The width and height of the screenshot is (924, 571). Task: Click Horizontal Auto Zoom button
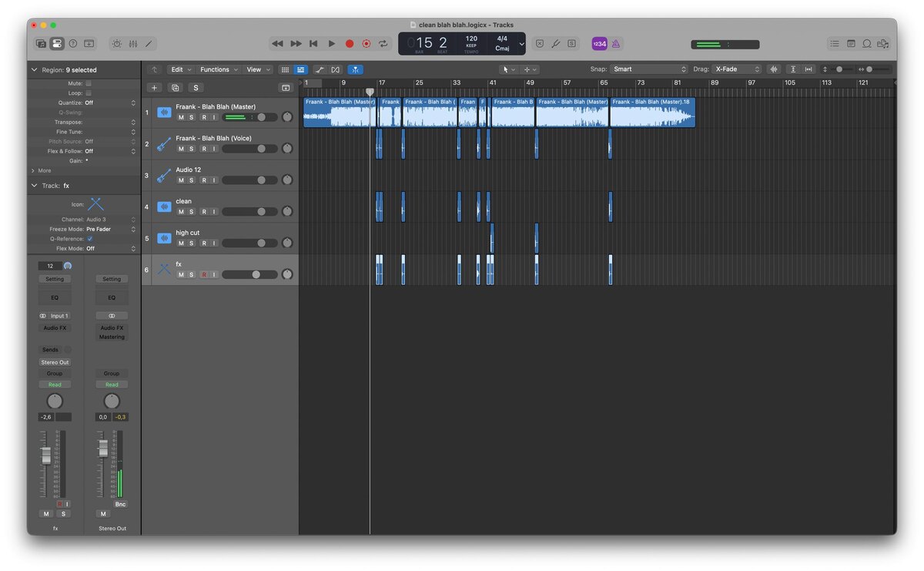(808, 69)
